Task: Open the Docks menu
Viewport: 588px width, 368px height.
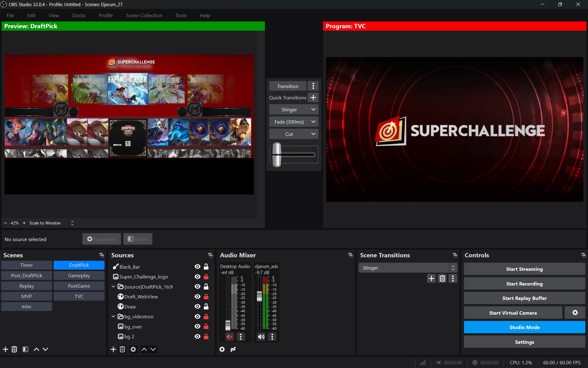Action: pos(79,15)
